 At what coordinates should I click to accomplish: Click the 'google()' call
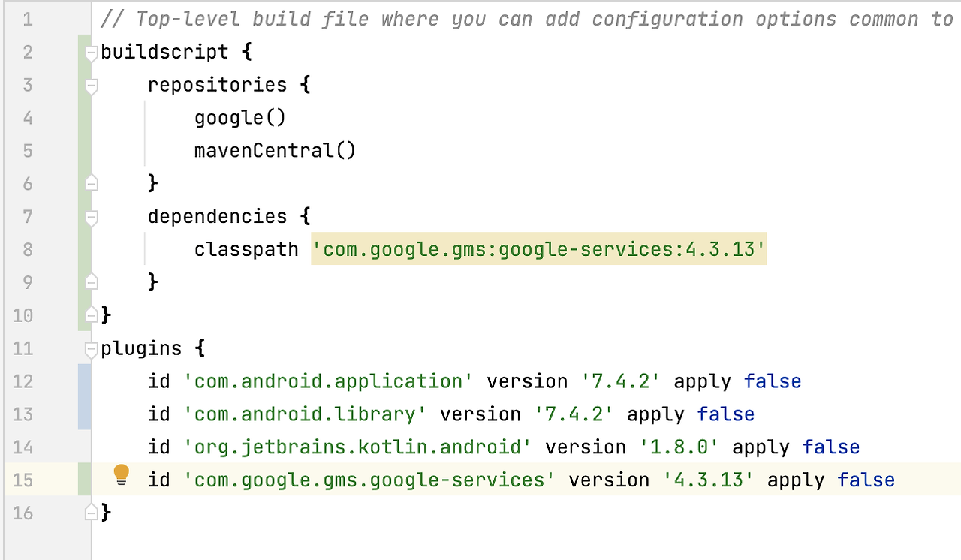click(240, 118)
